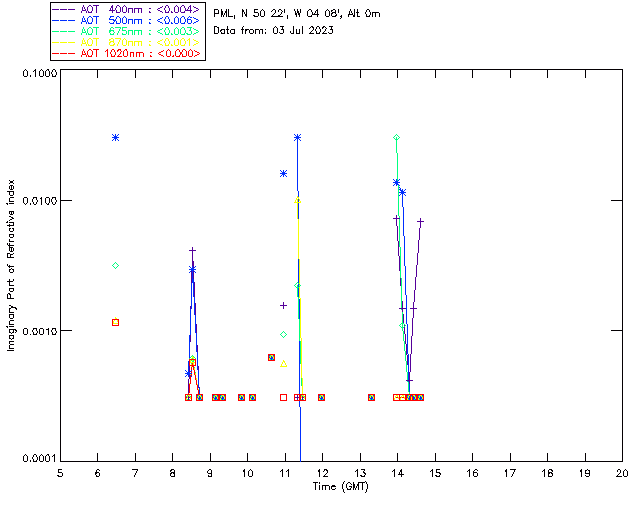Select the 0.1000 y-axis tick label
Screen dimensions: 640x512
coord(40,73)
